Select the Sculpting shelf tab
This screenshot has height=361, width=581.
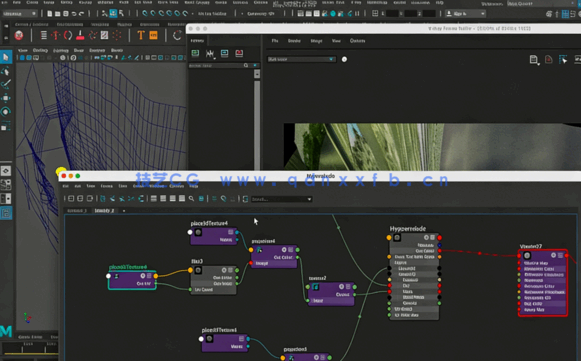pyautogui.click(x=100, y=24)
